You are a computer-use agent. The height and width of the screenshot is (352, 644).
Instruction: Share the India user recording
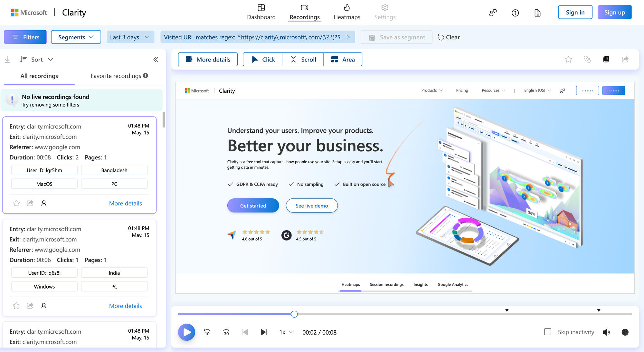pos(30,306)
